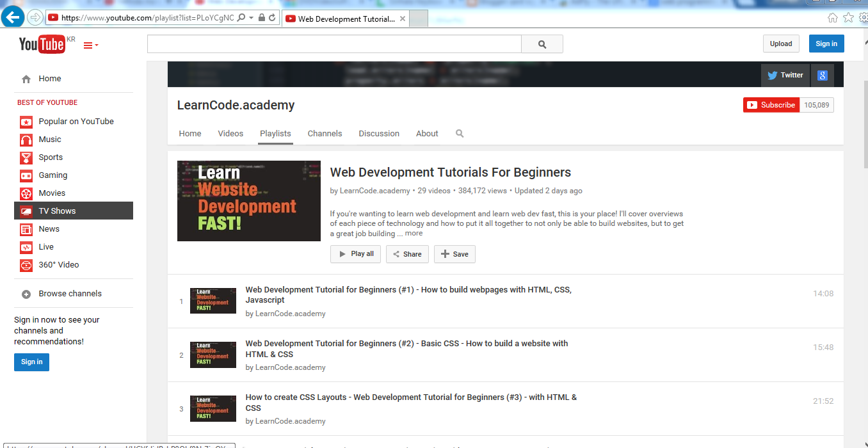The width and height of the screenshot is (868, 448).
Task: Open the How to create CSS Layouts title
Action: (x=411, y=403)
